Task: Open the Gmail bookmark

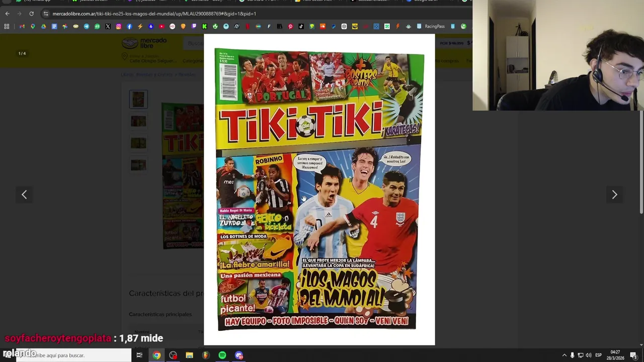Action: point(22,26)
